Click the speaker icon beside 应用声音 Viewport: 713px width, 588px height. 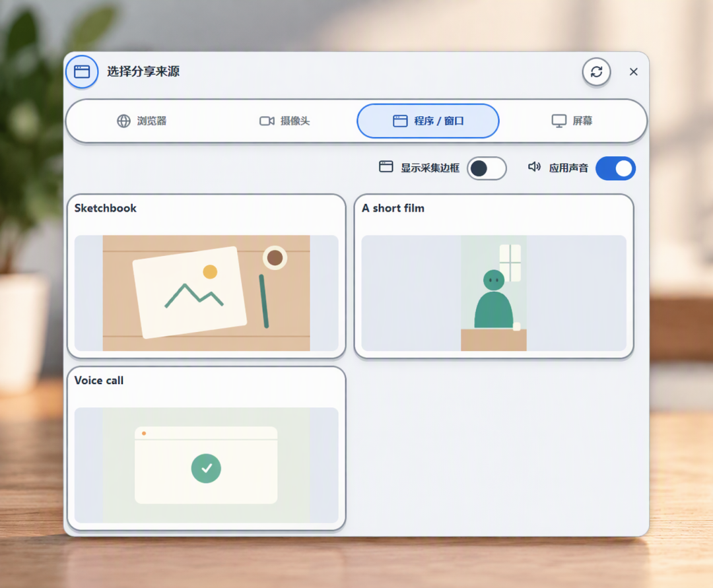[534, 167]
